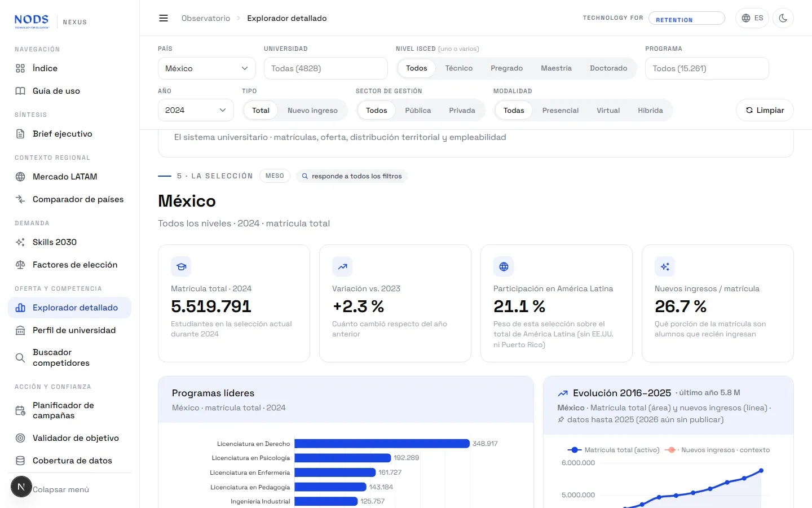Click the Nuevos ingresos legend entry
Viewport: 812px width, 508px height.
point(717,450)
